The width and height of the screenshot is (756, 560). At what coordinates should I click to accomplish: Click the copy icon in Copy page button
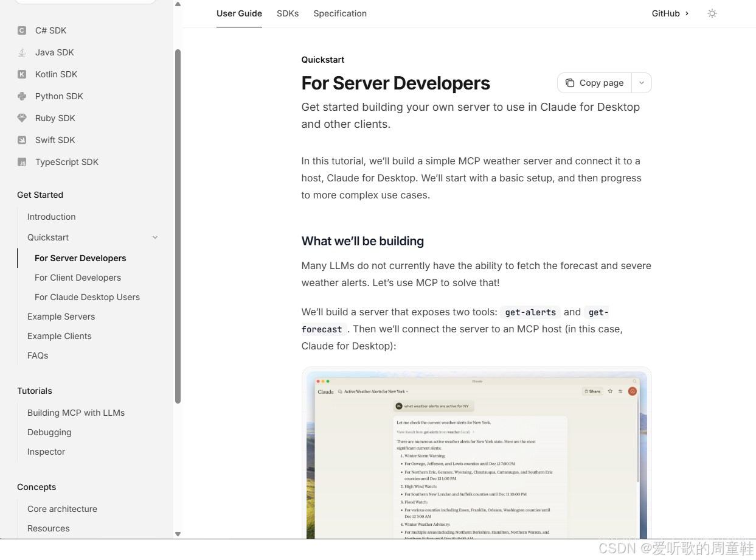(570, 83)
